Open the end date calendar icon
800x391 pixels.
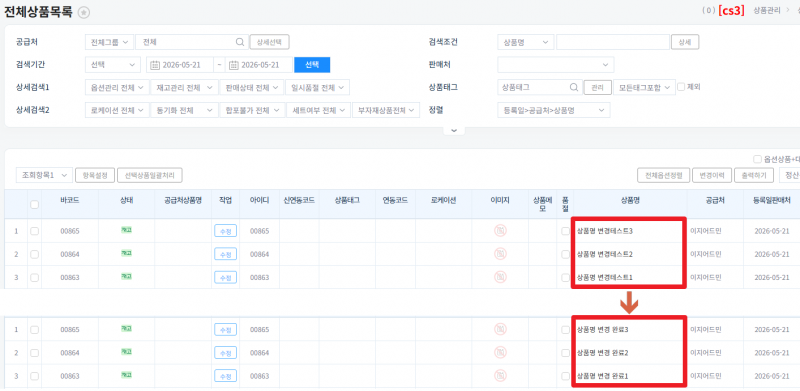234,65
